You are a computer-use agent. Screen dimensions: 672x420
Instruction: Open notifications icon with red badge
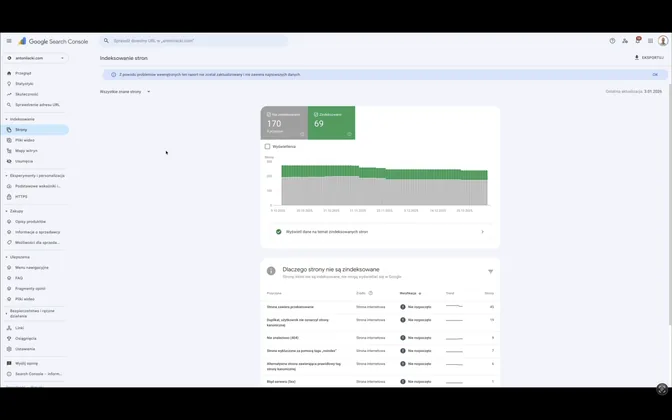pos(638,40)
